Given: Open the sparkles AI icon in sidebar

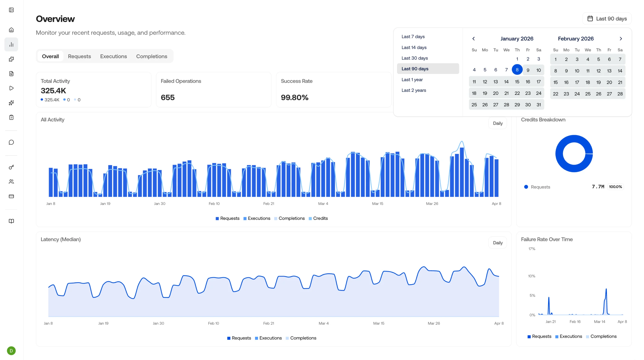Looking at the screenshot, I should tap(11, 103).
